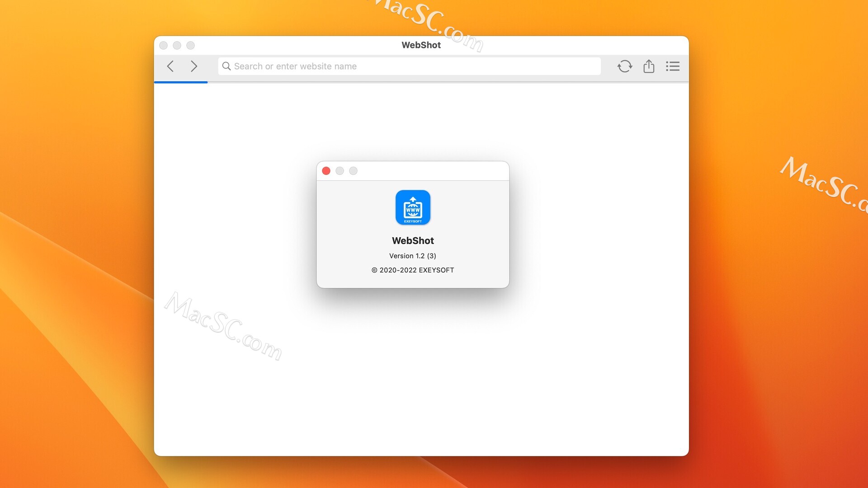Click the blue page loading progress bar
This screenshot has height=488, width=868.
click(181, 82)
